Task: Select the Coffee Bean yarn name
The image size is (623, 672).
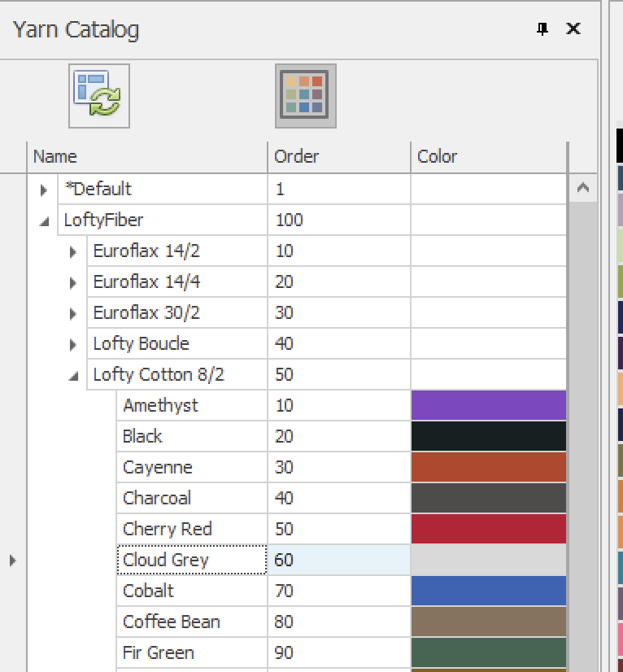Action: (x=172, y=622)
